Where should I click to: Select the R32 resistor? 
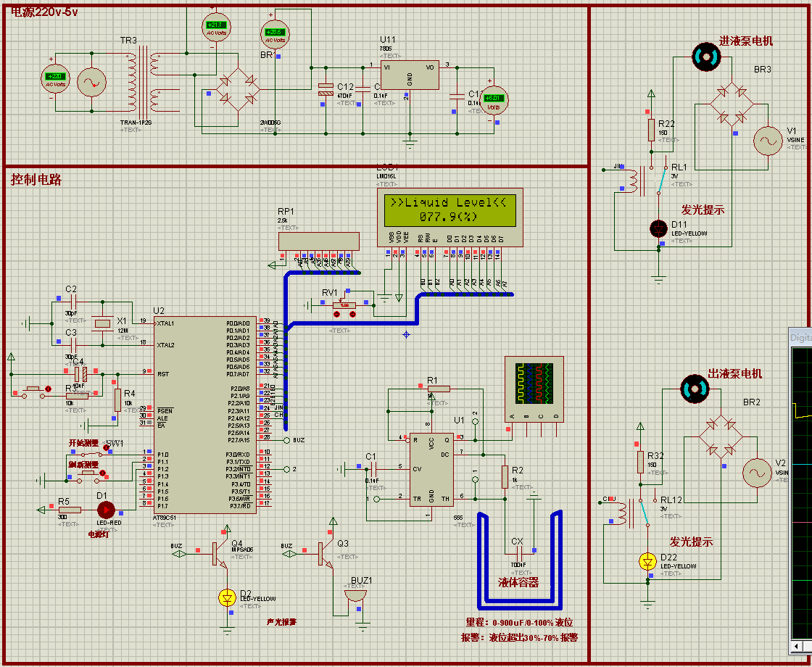(x=641, y=462)
